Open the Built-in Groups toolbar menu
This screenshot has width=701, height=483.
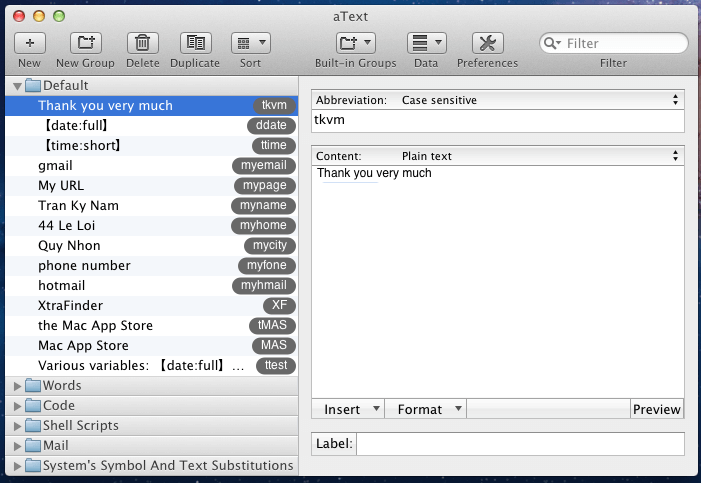tap(355, 43)
